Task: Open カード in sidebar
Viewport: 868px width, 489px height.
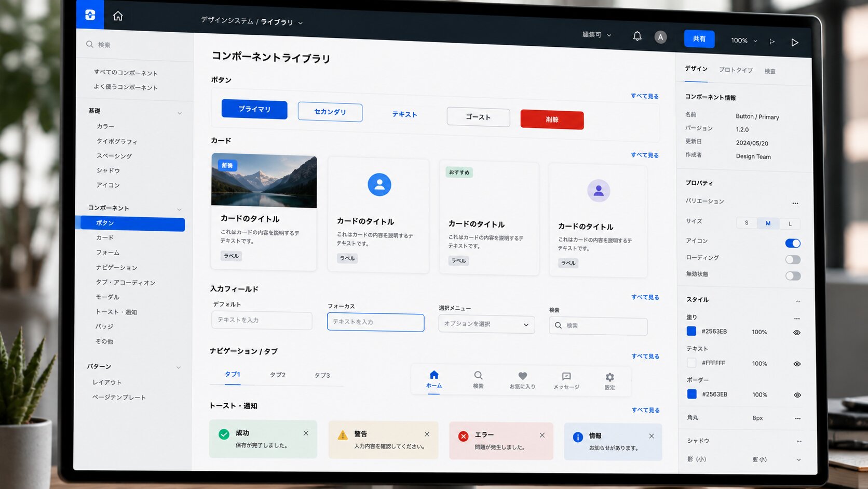Action: click(x=105, y=237)
